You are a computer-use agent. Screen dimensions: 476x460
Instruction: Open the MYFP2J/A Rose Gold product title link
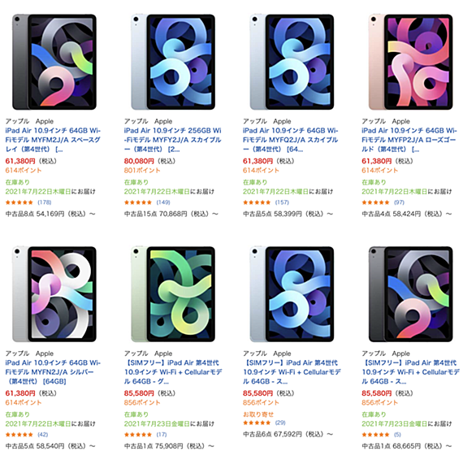pyautogui.click(x=409, y=140)
